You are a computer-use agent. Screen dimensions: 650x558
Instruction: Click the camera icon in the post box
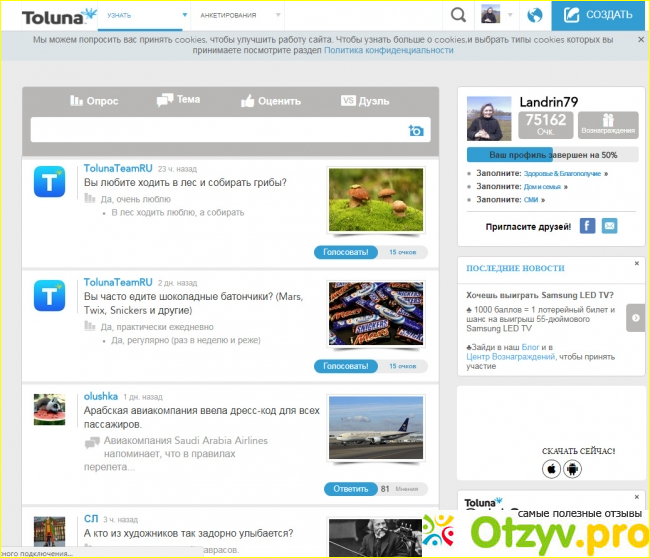point(416,131)
